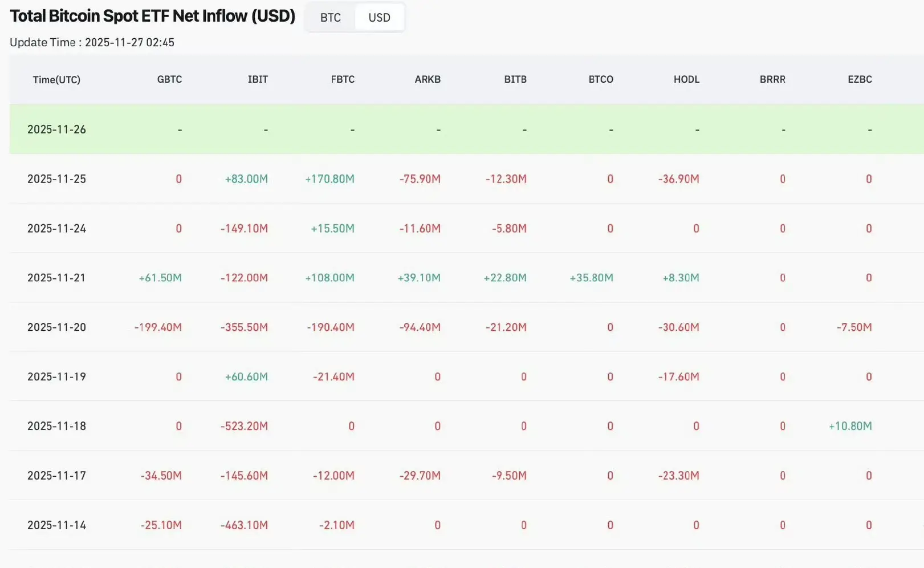Click the -94.40M ARKB value

click(420, 327)
